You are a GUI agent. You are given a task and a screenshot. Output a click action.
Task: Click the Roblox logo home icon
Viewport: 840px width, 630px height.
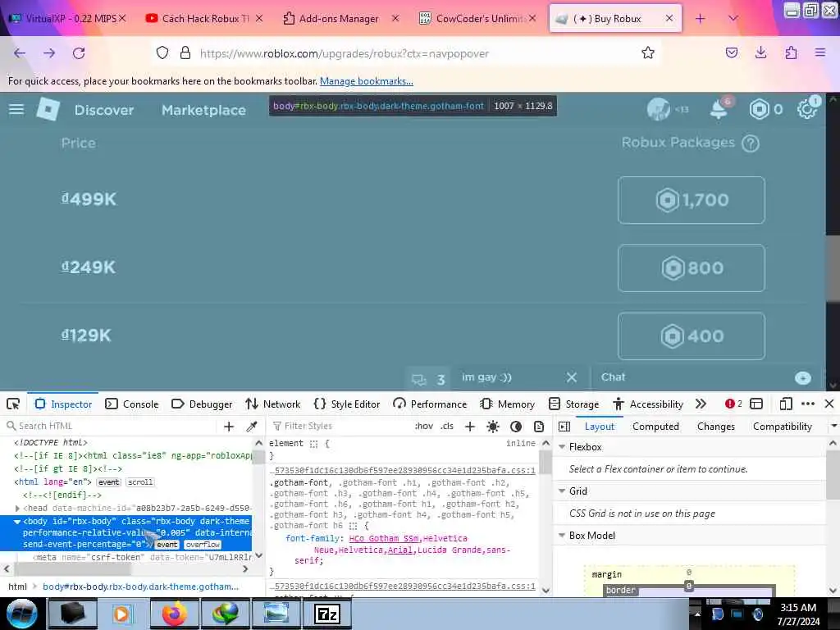pos(48,109)
